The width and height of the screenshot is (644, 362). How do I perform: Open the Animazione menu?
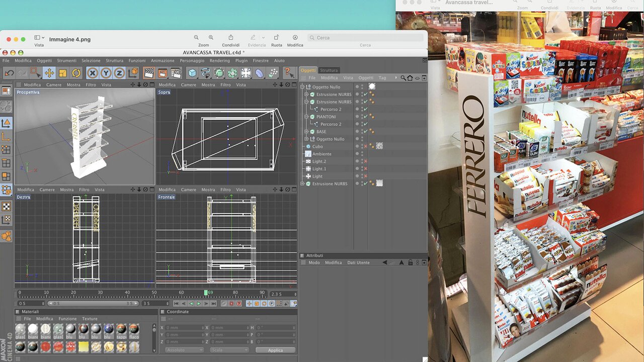pos(163,60)
